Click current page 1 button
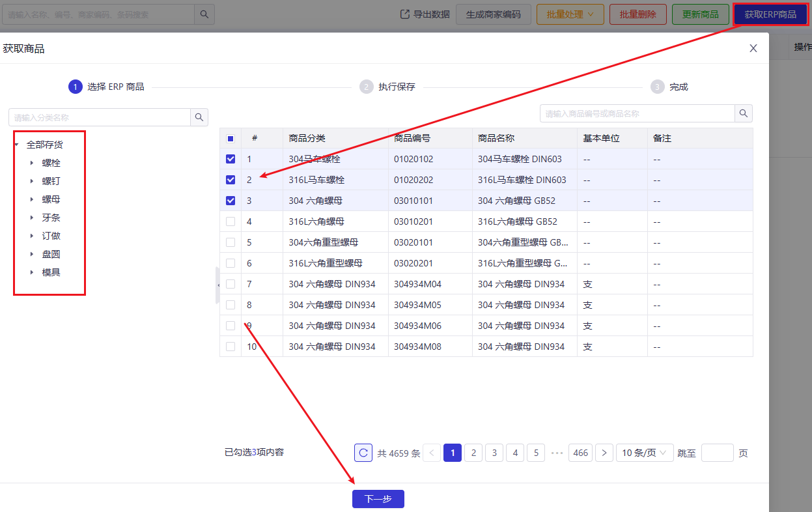 coord(453,453)
